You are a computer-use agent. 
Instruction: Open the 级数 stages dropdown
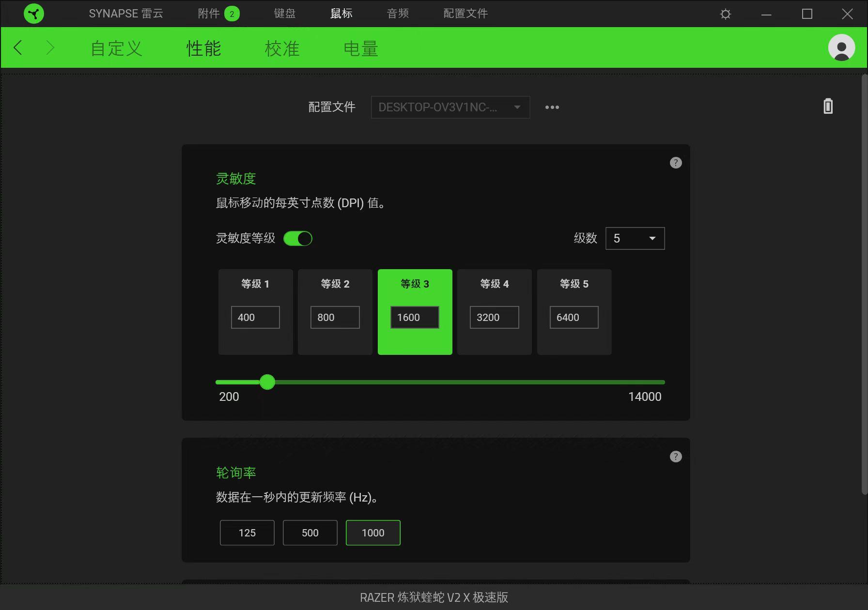tap(635, 238)
